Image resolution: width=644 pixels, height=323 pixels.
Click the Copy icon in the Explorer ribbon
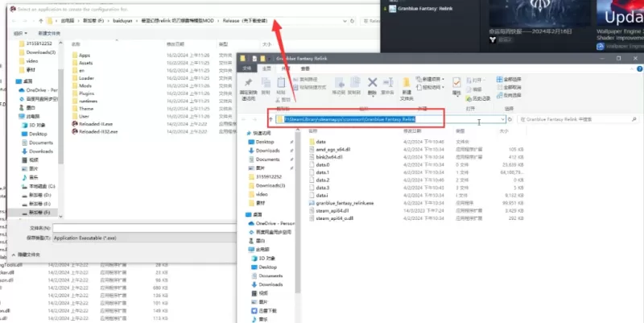coord(266,83)
